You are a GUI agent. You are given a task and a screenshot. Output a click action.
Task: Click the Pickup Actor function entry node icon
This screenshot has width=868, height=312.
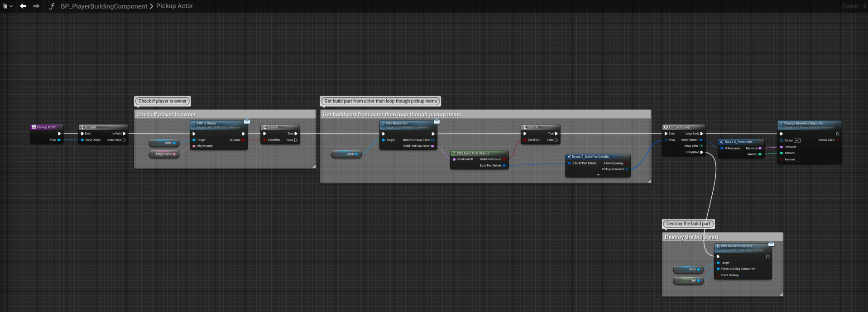(34, 127)
